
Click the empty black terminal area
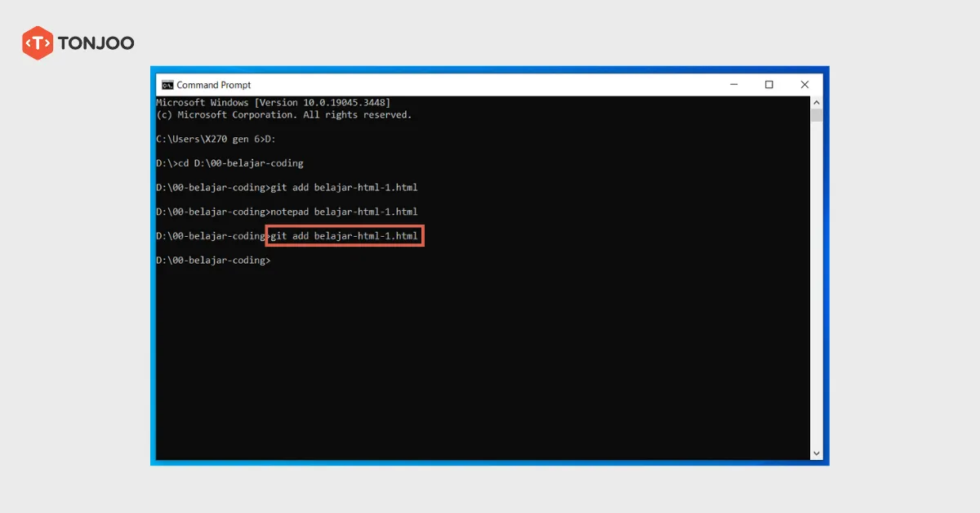click(482, 368)
